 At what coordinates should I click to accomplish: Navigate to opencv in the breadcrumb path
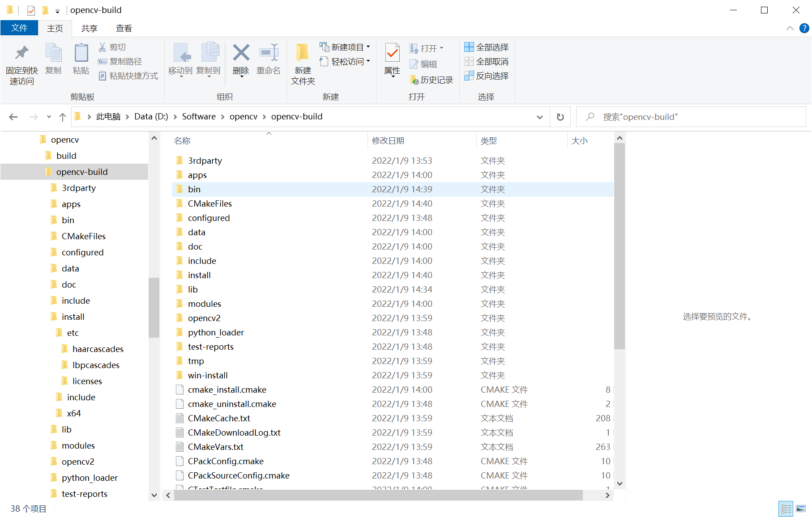coord(244,117)
